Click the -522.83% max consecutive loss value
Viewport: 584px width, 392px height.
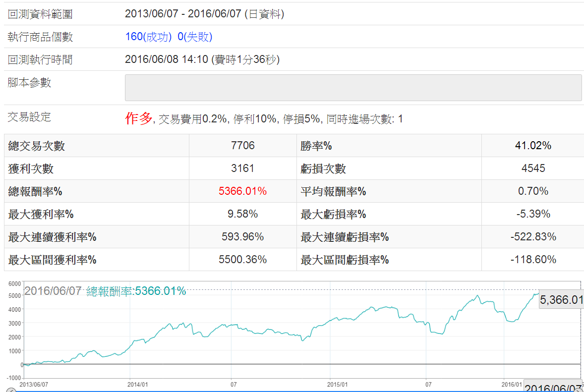click(x=533, y=237)
